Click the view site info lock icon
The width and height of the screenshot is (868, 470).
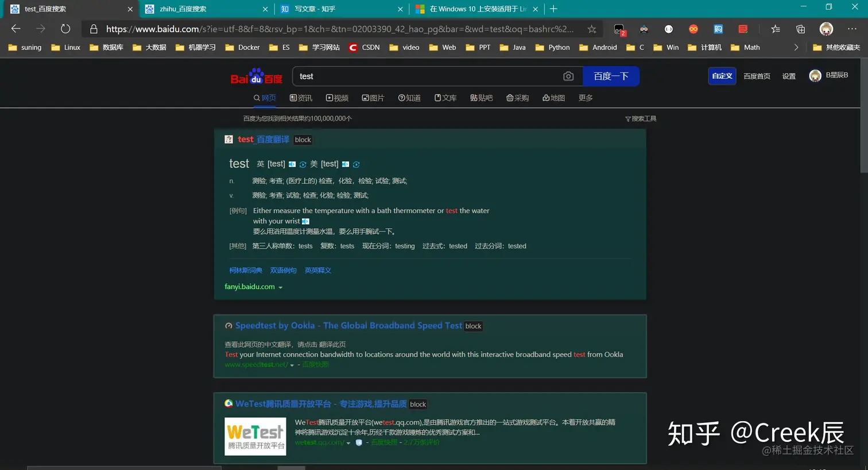click(x=94, y=29)
